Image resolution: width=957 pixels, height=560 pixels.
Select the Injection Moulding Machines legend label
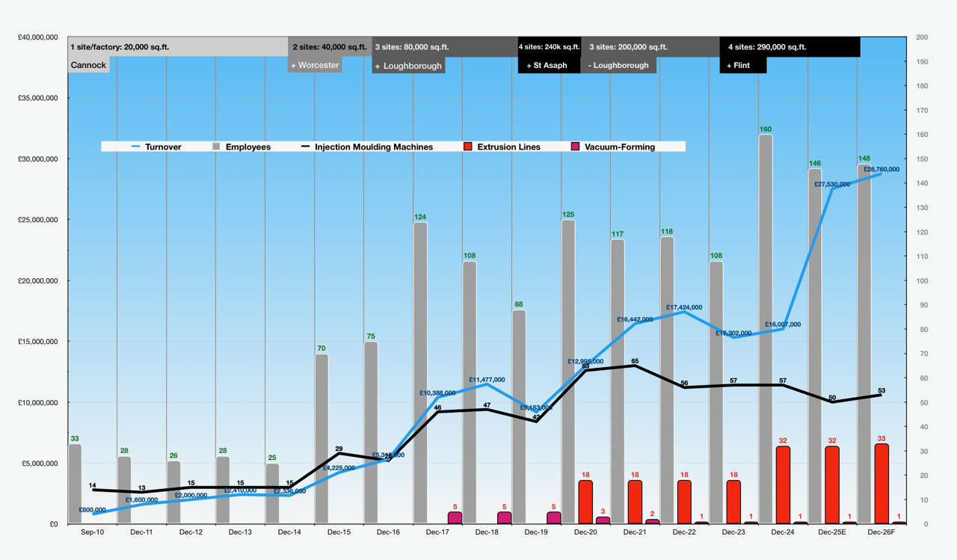click(x=374, y=147)
